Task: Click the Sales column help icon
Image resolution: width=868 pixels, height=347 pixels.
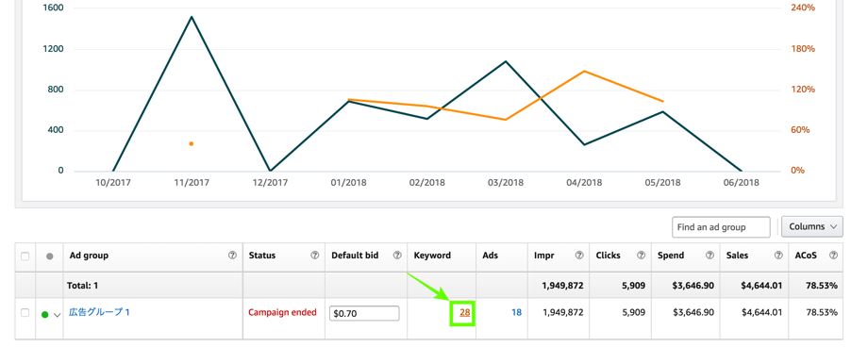Action: [x=778, y=256]
